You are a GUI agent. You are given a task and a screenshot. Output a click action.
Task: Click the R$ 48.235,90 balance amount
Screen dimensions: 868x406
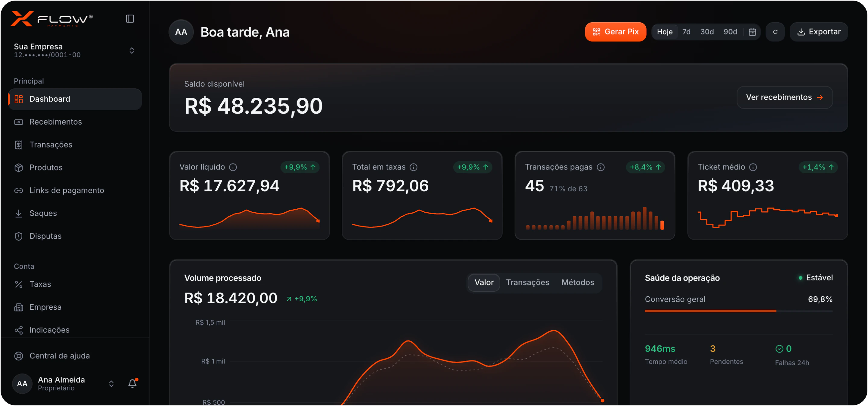tap(253, 106)
